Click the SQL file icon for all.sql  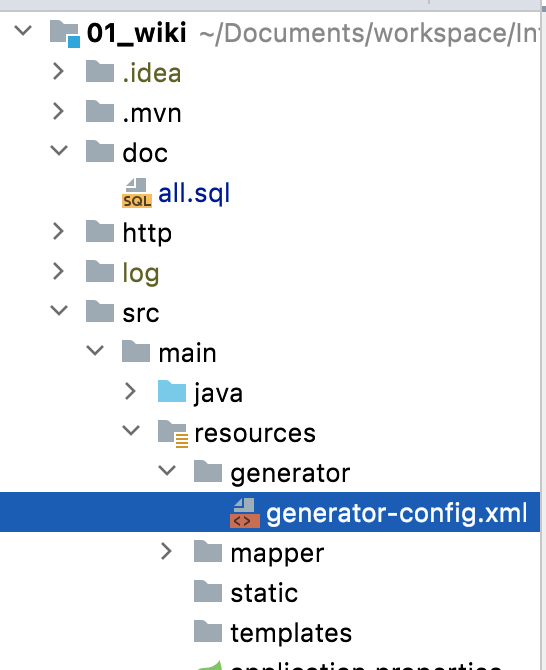coord(137,193)
